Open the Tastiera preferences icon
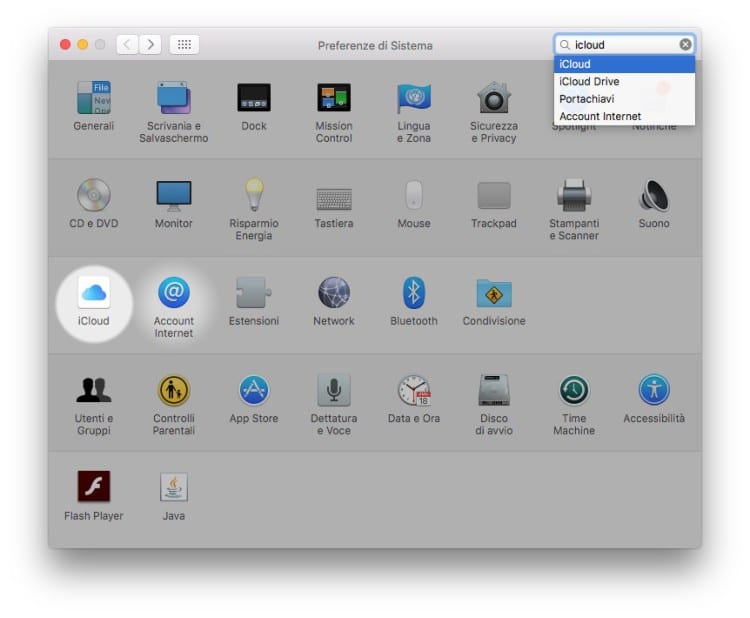The height and width of the screenshot is (618, 750). click(334, 199)
